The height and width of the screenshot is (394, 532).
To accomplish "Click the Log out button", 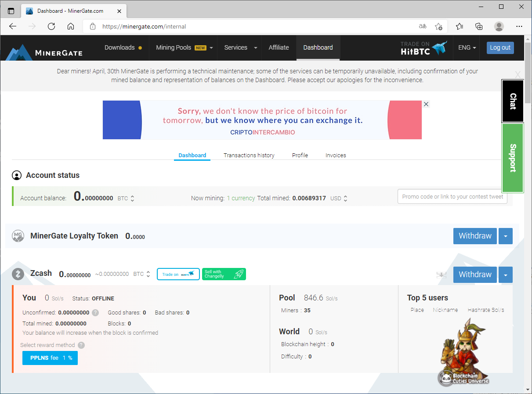I will (500, 48).
